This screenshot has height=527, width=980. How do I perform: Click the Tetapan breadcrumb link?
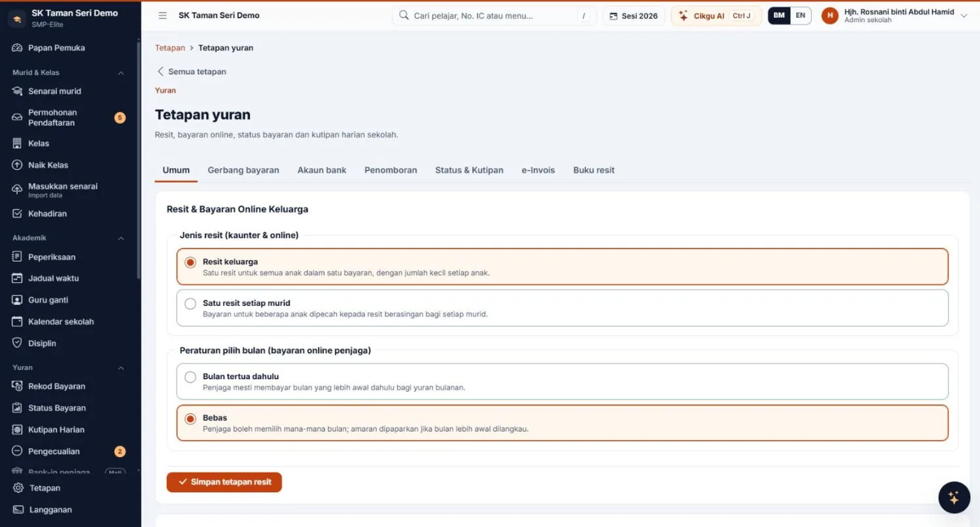pos(170,48)
